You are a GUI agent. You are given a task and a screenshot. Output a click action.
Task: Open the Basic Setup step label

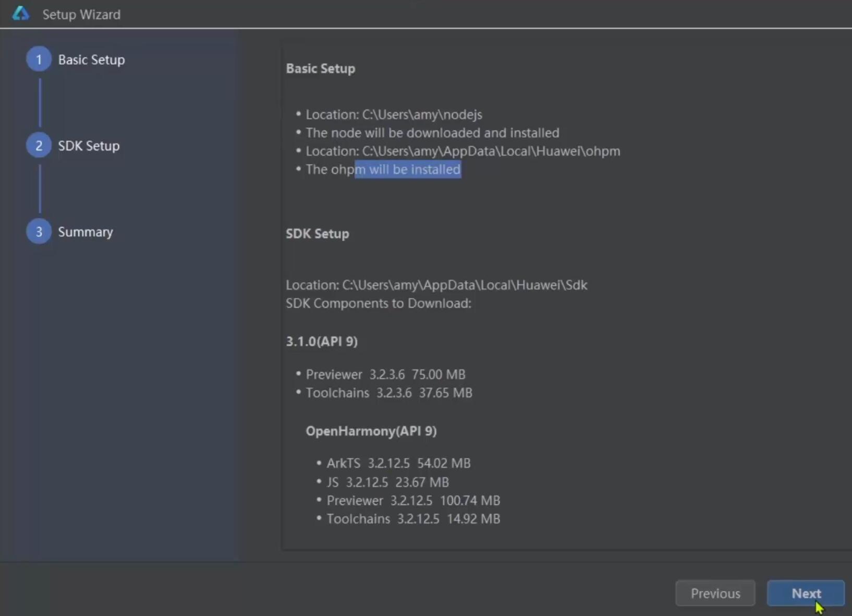tap(91, 59)
